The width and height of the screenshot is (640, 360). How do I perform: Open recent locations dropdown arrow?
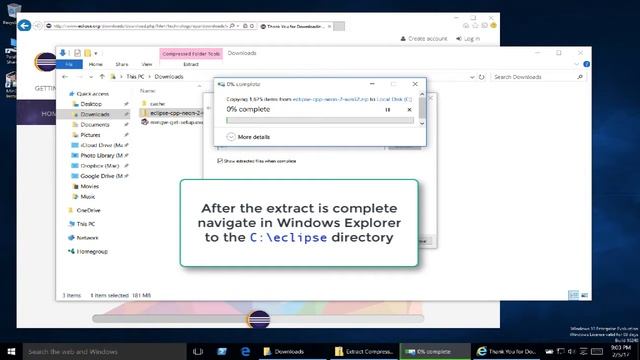click(x=91, y=77)
